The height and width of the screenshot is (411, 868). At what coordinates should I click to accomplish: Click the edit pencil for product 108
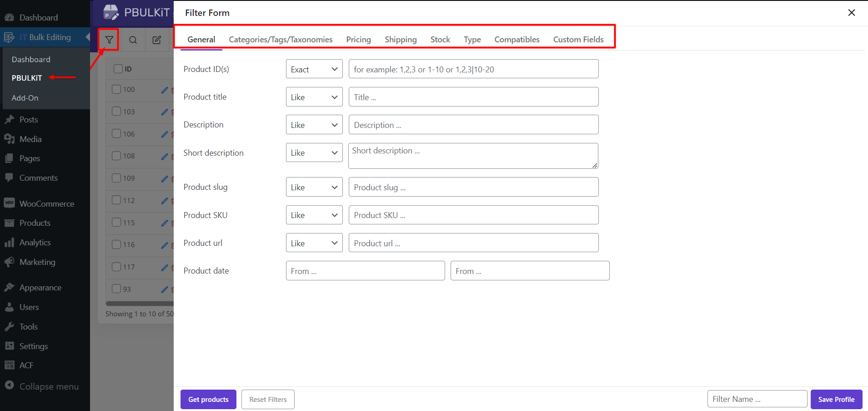click(x=165, y=157)
